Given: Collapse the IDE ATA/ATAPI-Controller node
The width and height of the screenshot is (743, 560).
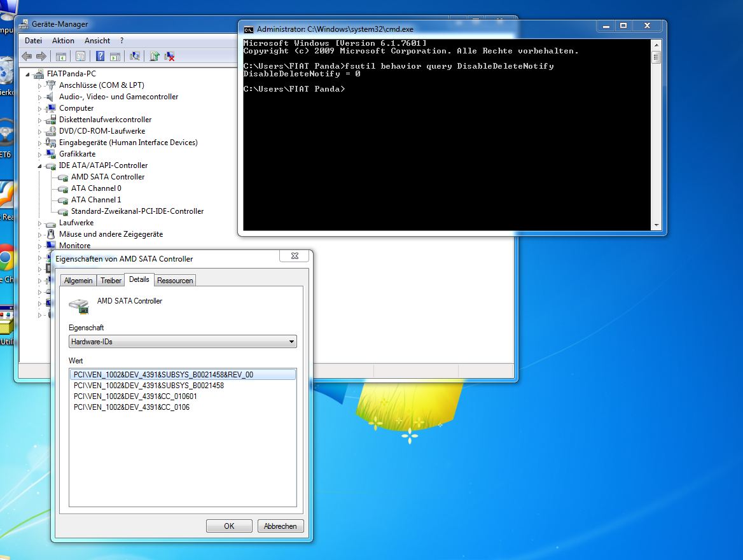Looking at the screenshot, I should [x=40, y=166].
